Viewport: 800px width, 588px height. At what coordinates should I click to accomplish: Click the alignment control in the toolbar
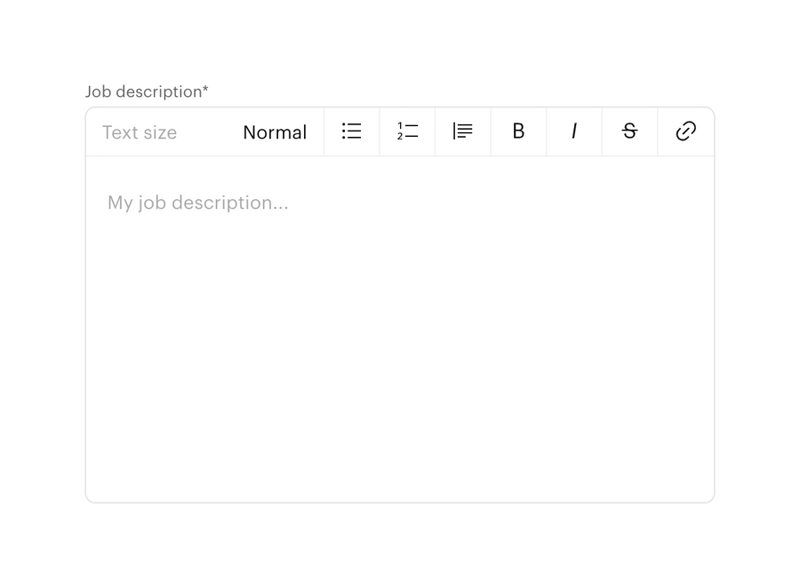click(x=462, y=131)
